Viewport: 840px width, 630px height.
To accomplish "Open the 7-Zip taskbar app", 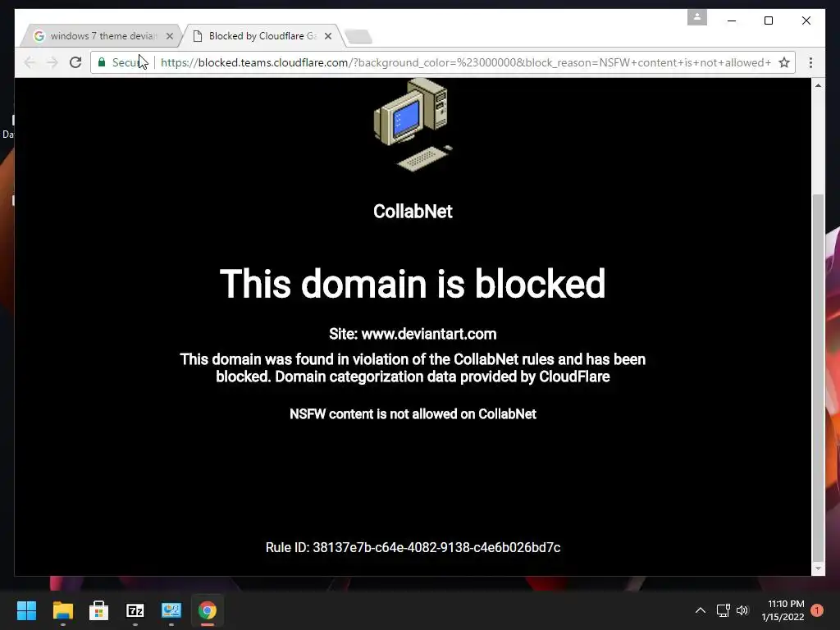I will pyautogui.click(x=135, y=610).
